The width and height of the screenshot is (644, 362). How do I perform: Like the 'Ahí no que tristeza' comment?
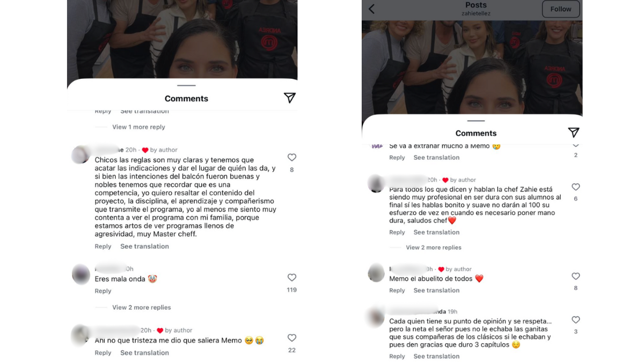pos(292,338)
